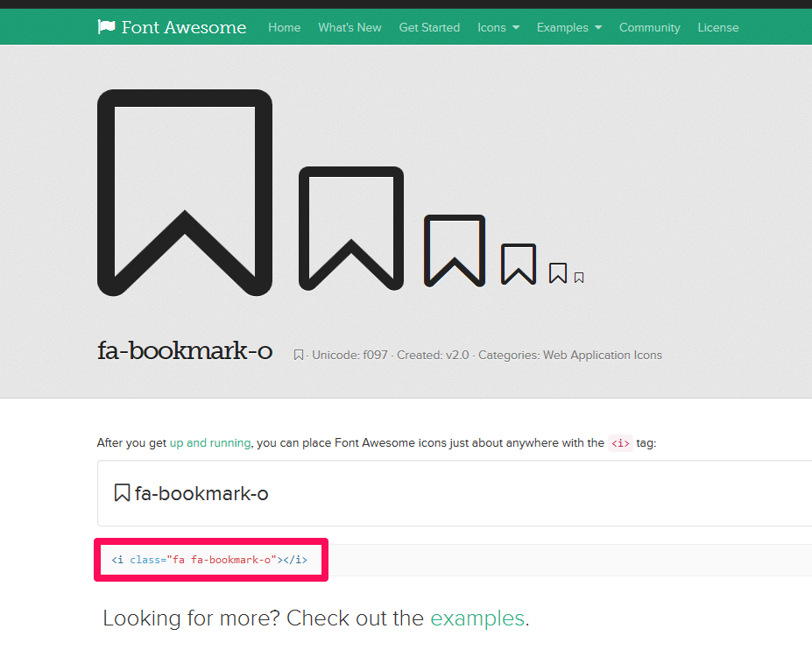Viewport: 812px width, 664px height.
Task: Open the What's New page
Action: (x=350, y=27)
